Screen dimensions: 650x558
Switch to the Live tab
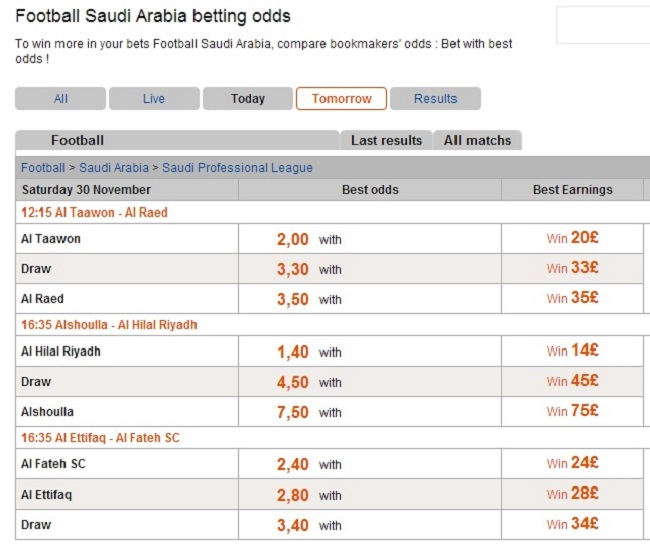[x=154, y=99]
